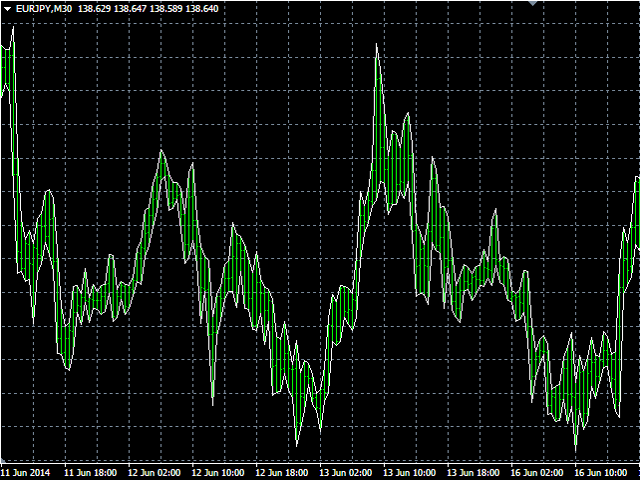
Task: Select the 12 Jun 18:00 time label
Action: (282, 473)
